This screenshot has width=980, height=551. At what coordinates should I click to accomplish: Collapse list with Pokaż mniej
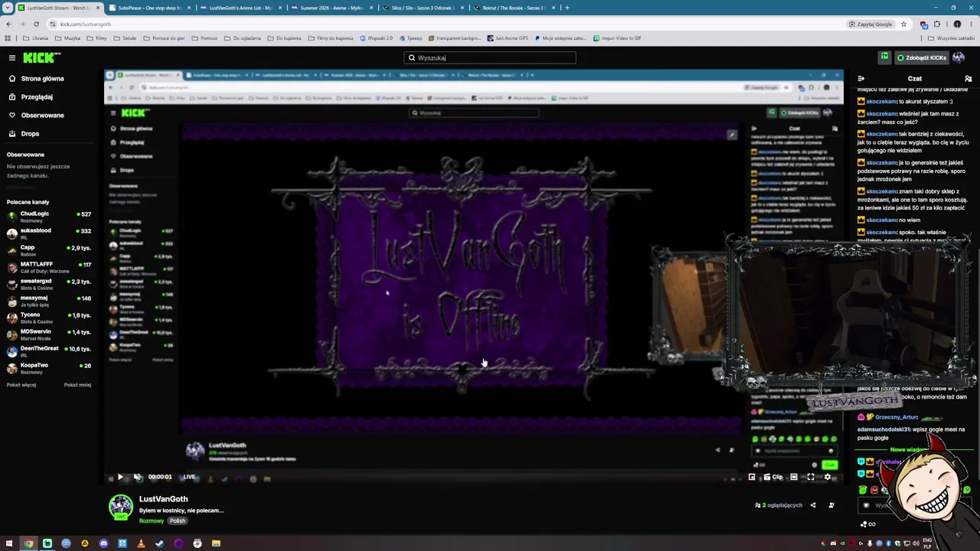click(x=77, y=385)
